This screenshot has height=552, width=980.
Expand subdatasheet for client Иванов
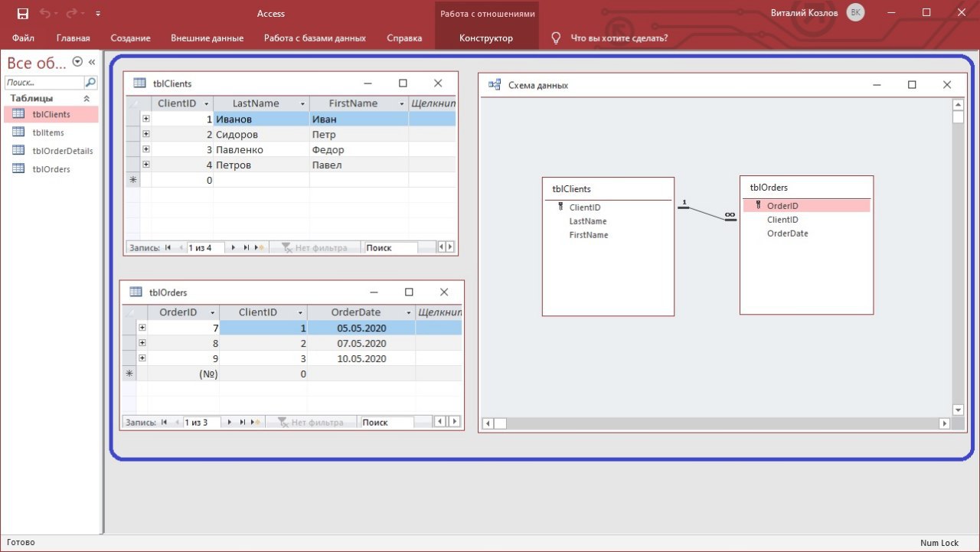[145, 119]
